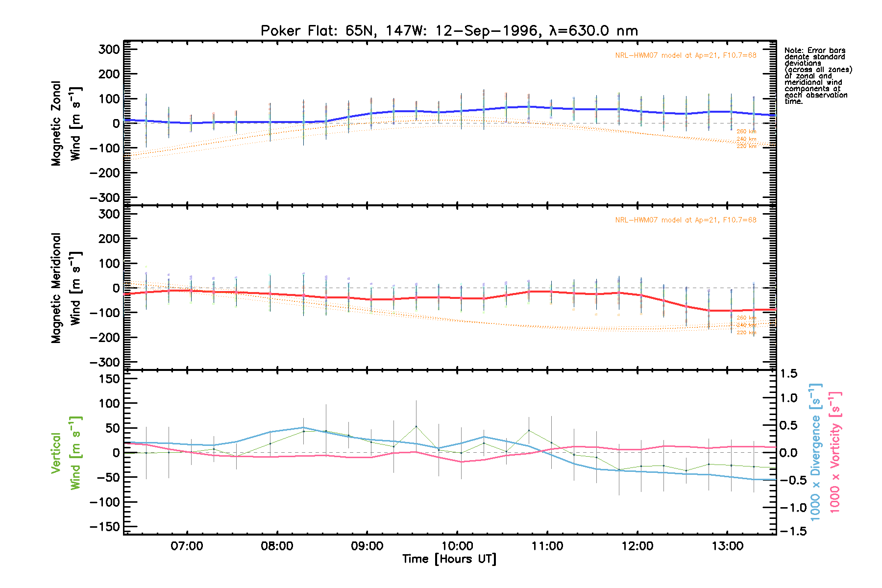The width and height of the screenshot is (882, 588).
Task: Click the Poker Flat plot title
Action: click(x=449, y=31)
